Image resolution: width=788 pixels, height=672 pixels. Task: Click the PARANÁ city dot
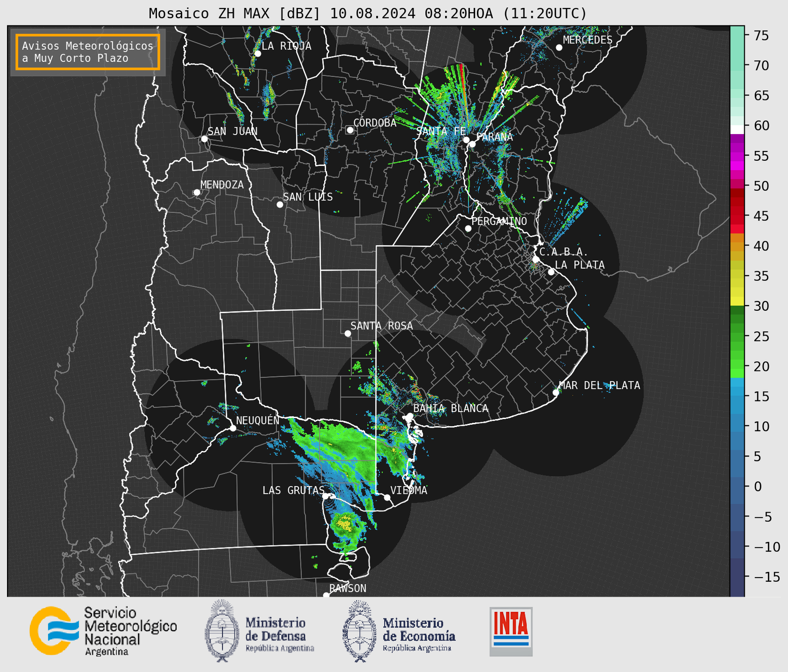pyautogui.click(x=472, y=144)
